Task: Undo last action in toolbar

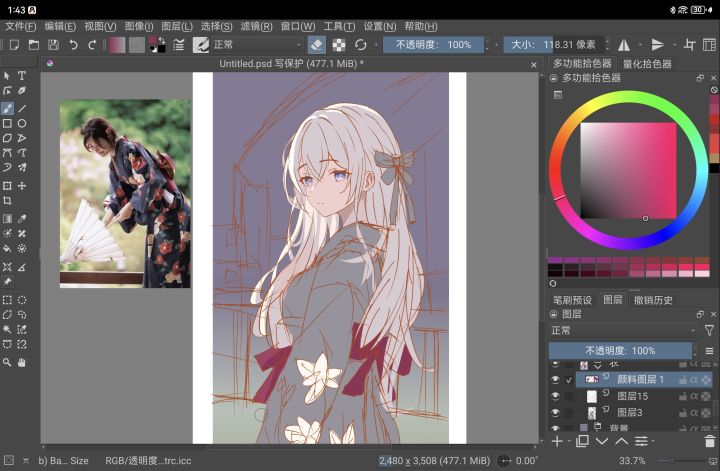Action: (73, 45)
